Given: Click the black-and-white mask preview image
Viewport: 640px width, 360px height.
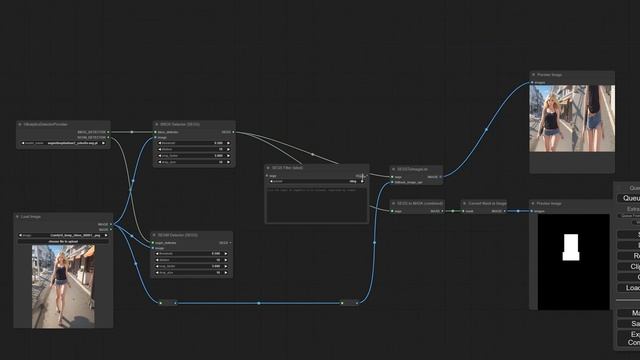Looking at the screenshot, I should click(573, 262).
